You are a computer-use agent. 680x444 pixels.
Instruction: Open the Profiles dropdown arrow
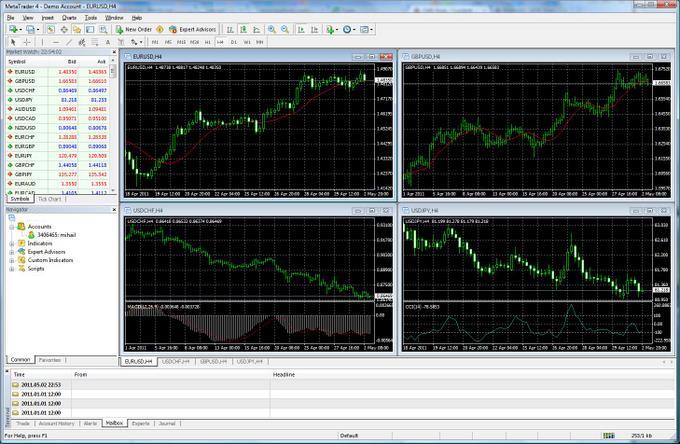click(x=38, y=29)
